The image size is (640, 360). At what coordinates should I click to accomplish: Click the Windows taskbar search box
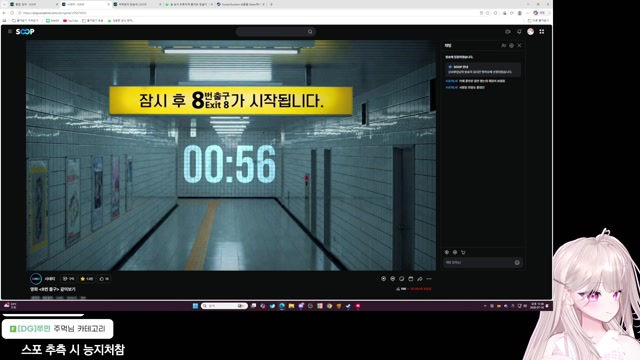224,306
